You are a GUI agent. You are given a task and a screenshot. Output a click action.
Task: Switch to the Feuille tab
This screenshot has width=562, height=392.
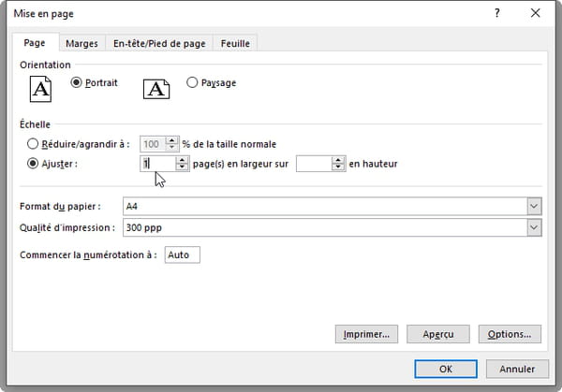point(235,43)
